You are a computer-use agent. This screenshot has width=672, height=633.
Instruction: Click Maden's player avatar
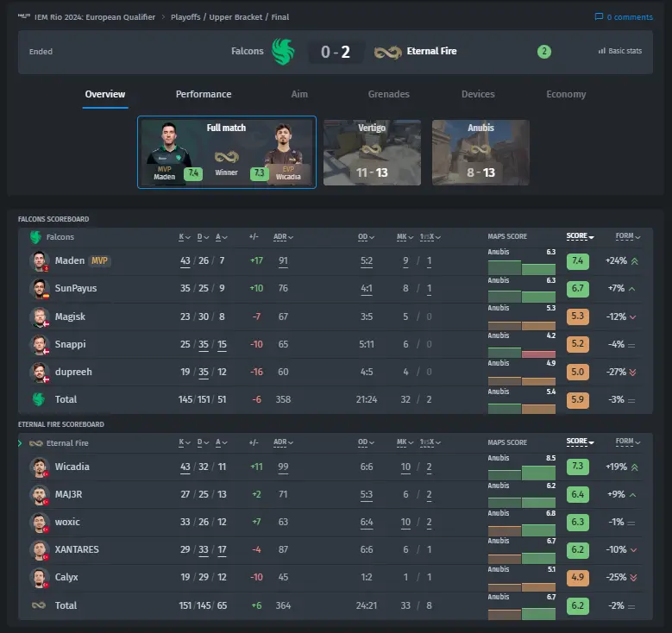click(x=40, y=261)
